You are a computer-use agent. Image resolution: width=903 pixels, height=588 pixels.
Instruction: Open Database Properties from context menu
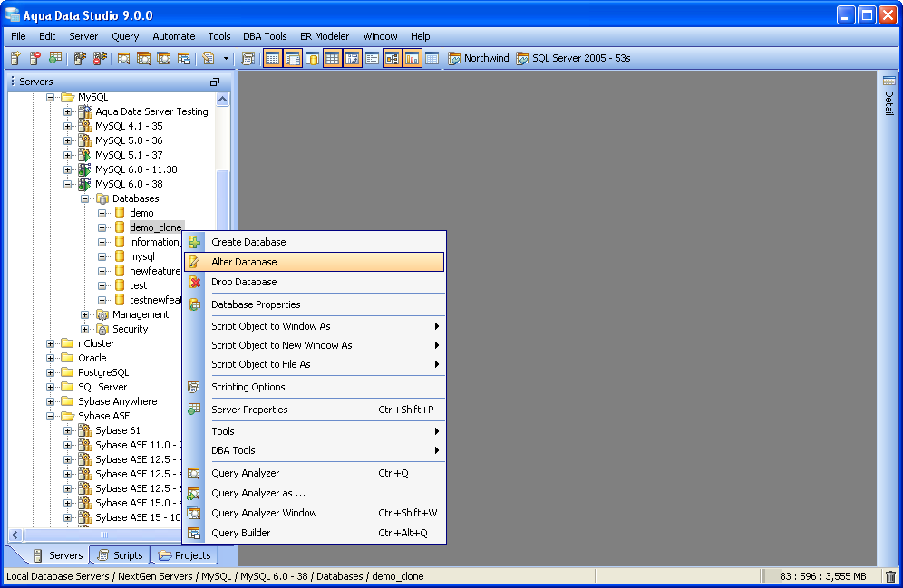(x=315, y=304)
